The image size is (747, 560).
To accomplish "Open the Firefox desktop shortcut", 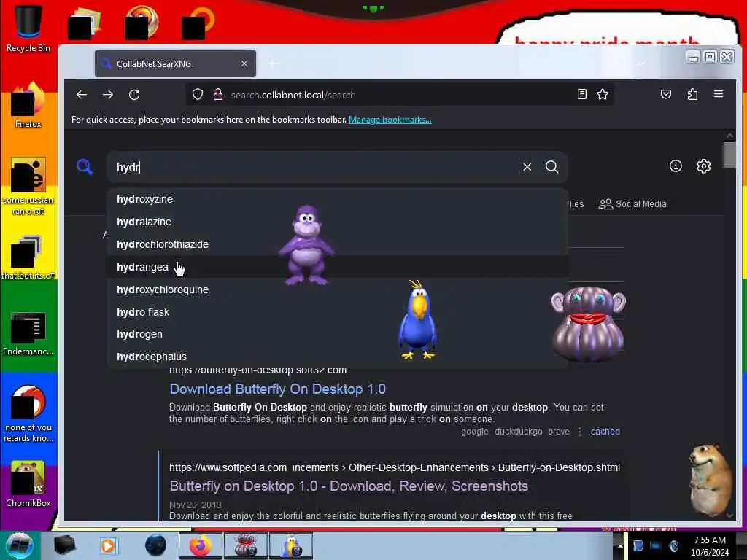I will [x=28, y=106].
